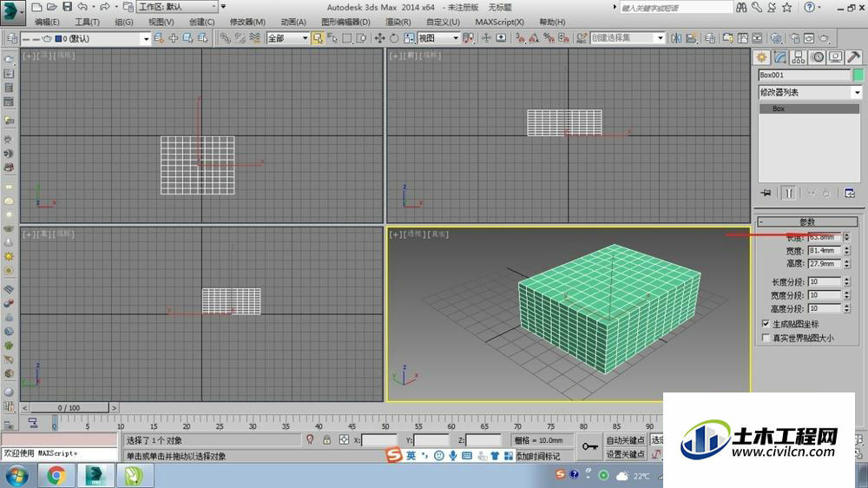Toggle the selection lock padlock icon

326,440
